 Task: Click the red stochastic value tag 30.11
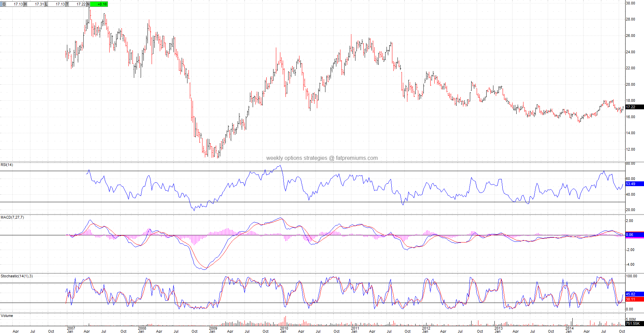pos(634,299)
